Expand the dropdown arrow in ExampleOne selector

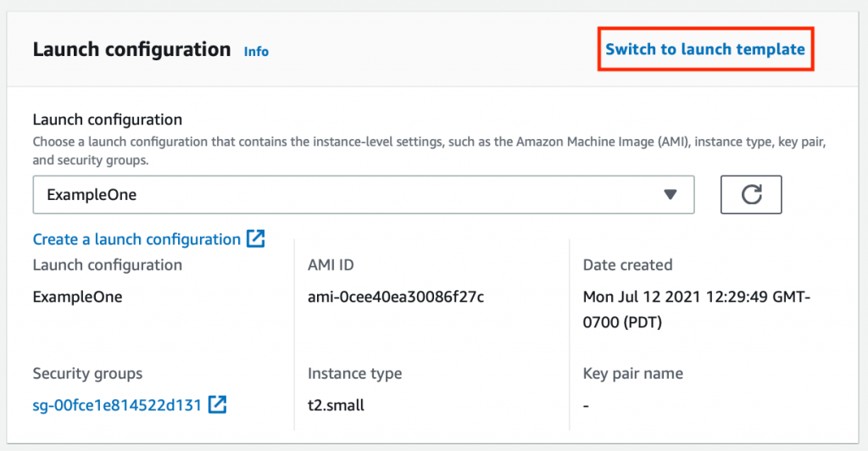670,195
